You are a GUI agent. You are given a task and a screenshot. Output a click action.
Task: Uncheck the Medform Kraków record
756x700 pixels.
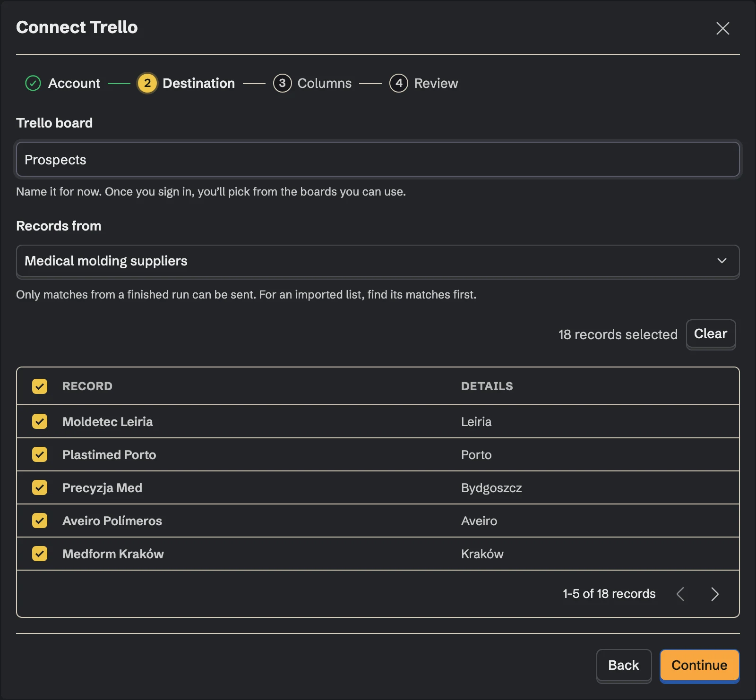coord(40,554)
